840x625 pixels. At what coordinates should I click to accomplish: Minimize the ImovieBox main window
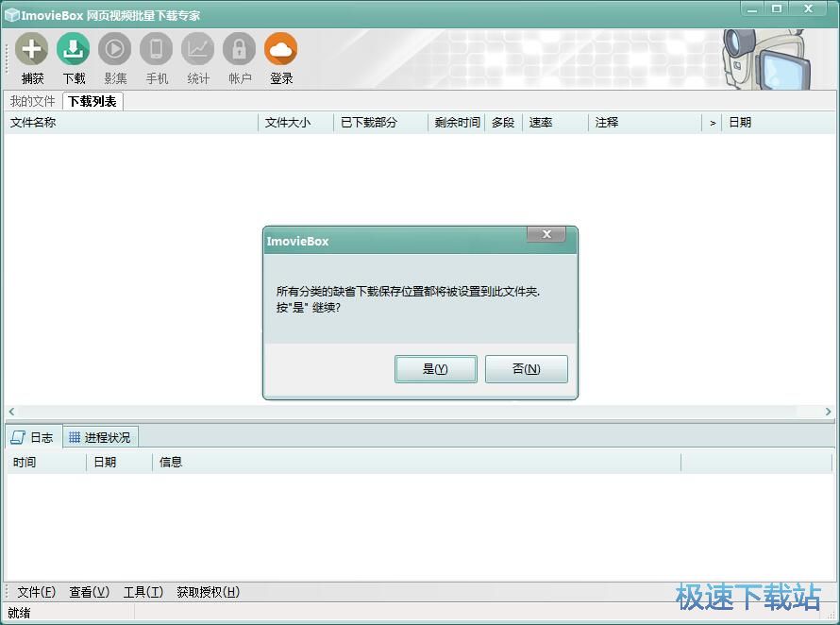point(752,8)
